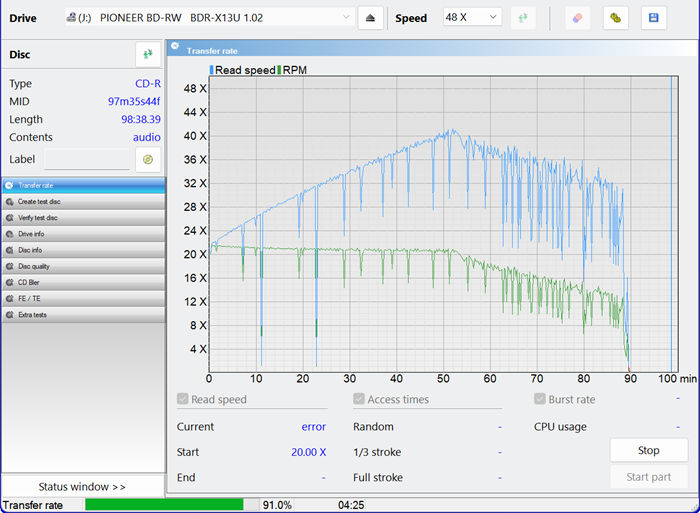The height and width of the screenshot is (513, 700).
Task: Toggle the Access times checkbox
Action: pos(359,400)
